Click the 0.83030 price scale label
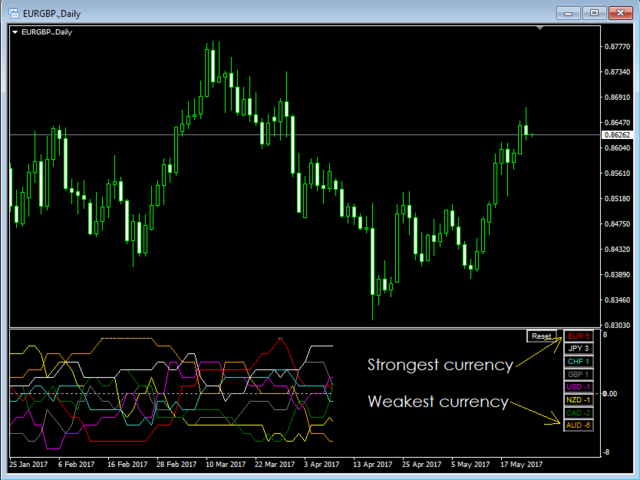The width and height of the screenshot is (640, 480). click(x=617, y=325)
